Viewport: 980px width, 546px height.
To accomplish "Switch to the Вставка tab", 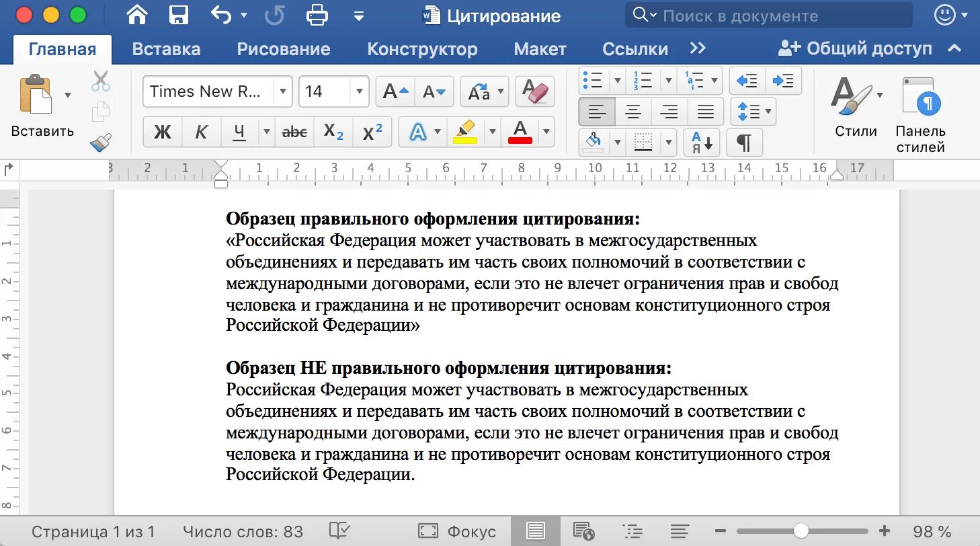I will click(166, 48).
